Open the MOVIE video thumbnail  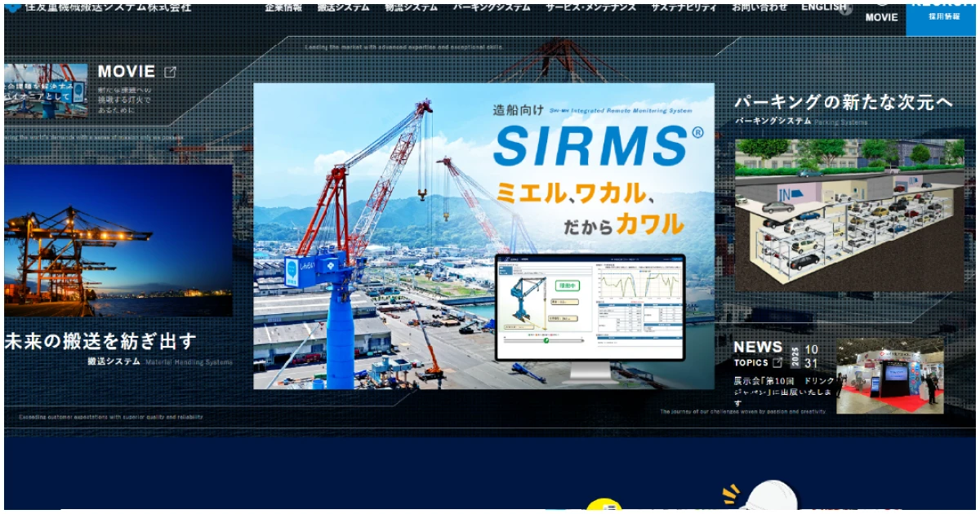coord(46,91)
